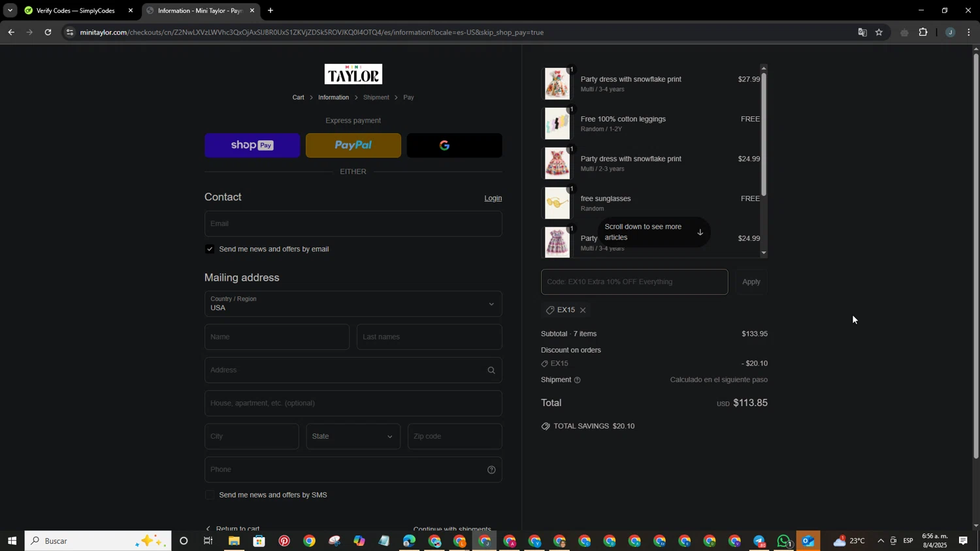Open the tab search dropdown

click(10, 10)
